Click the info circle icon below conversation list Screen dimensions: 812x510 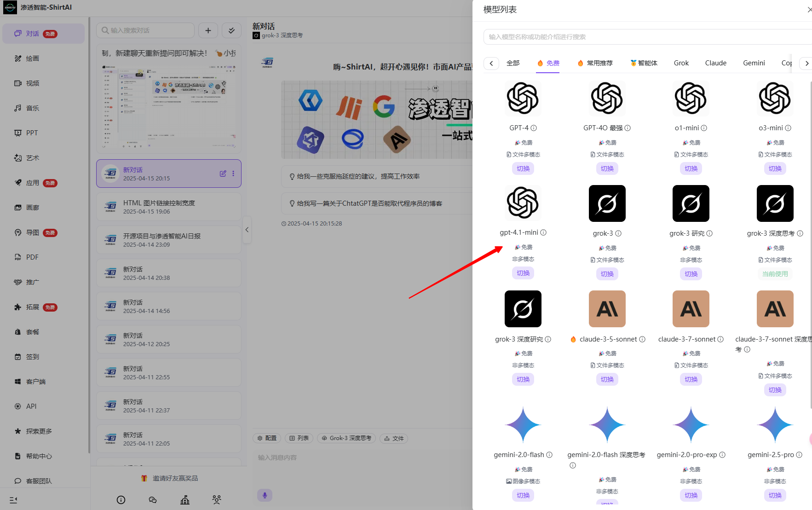click(x=121, y=500)
